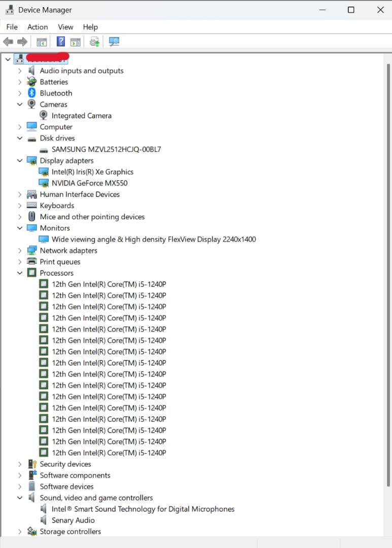This screenshot has height=548, width=392.
Task: Click the NVIDIA GeForce MX550 adapter icon
Action: [44, 183]
